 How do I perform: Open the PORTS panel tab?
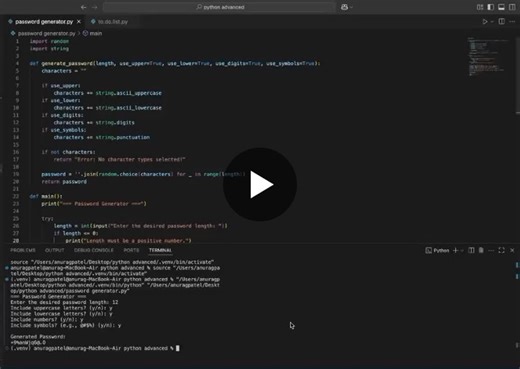[x=131, y=250]
